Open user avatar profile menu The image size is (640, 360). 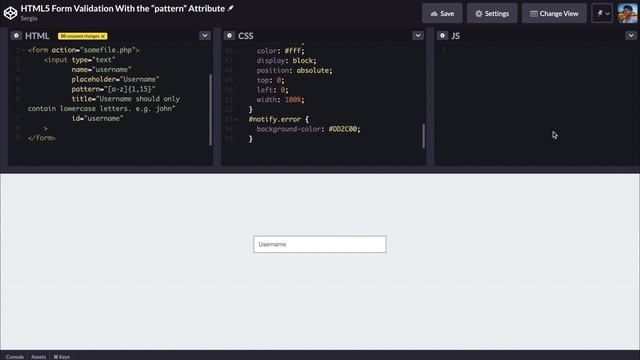tap(628, 13)
